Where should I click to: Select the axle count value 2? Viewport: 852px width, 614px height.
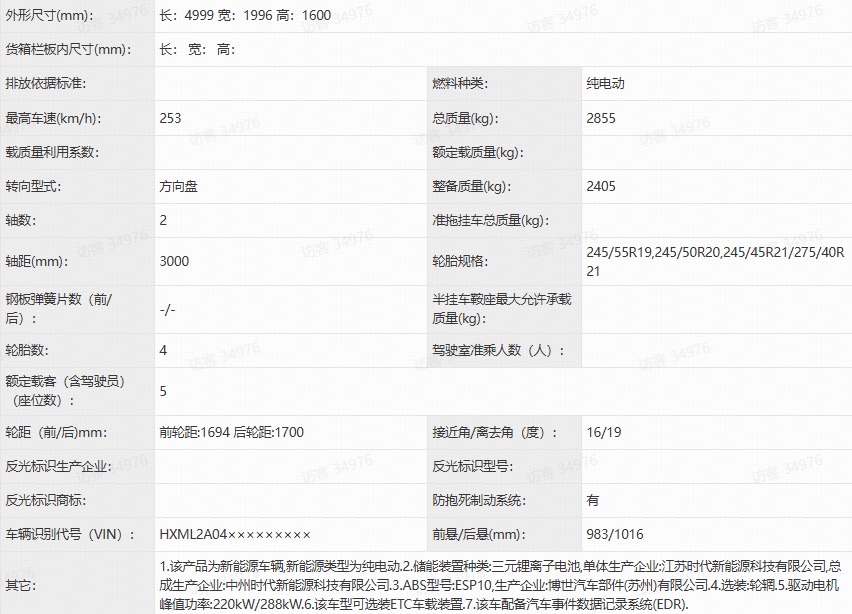[x=163, y=221]
